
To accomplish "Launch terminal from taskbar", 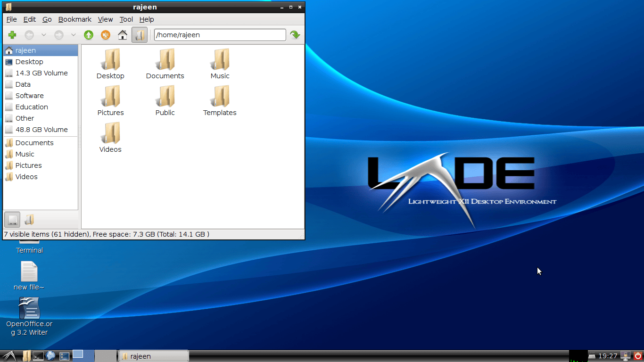I will [x=39, y=356].
